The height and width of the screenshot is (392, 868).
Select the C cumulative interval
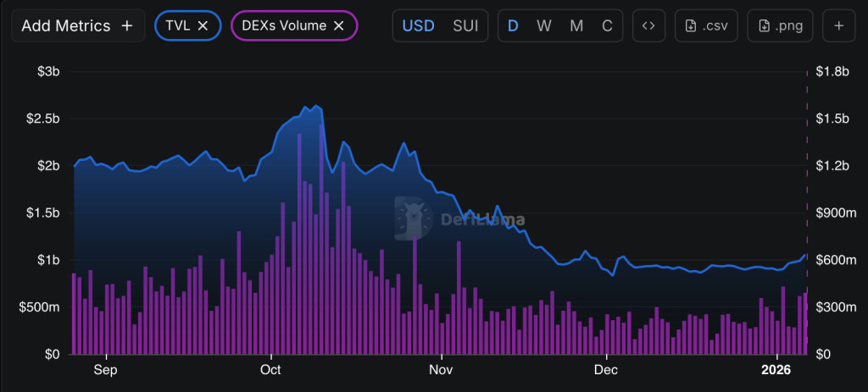pos(607,25)
